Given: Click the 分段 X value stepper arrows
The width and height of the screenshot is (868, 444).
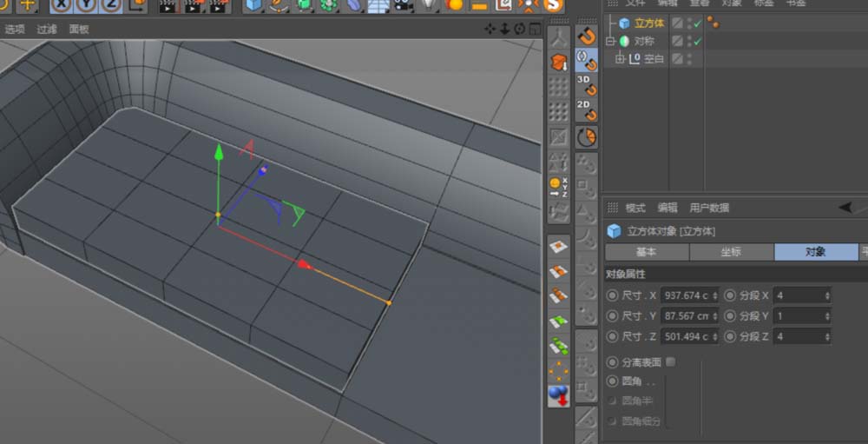Looking at the screenshot, I should [826, 295].
